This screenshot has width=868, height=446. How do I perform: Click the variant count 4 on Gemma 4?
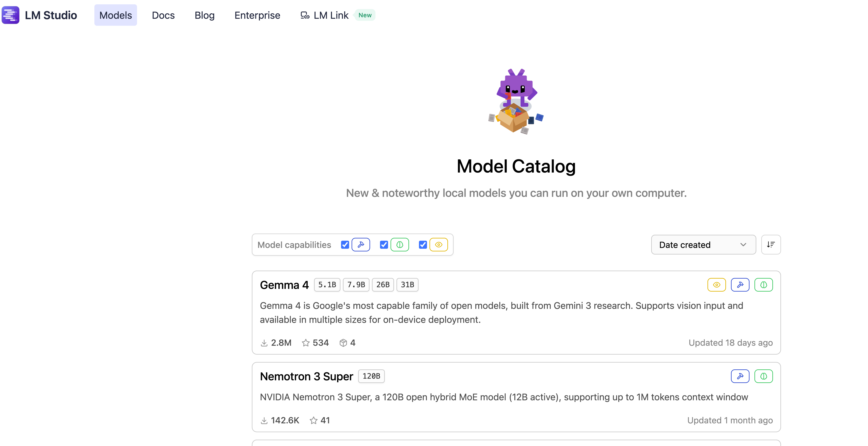pos(353,343)
